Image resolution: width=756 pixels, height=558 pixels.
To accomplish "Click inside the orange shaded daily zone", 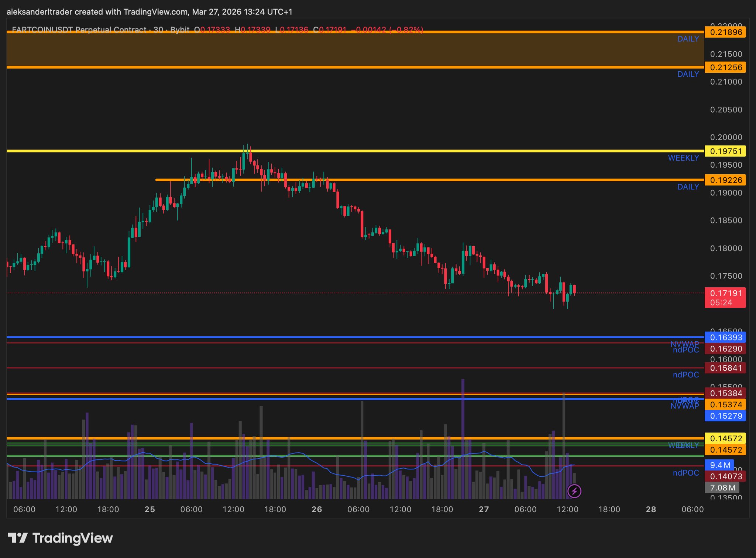I will (x=354, y=50).
